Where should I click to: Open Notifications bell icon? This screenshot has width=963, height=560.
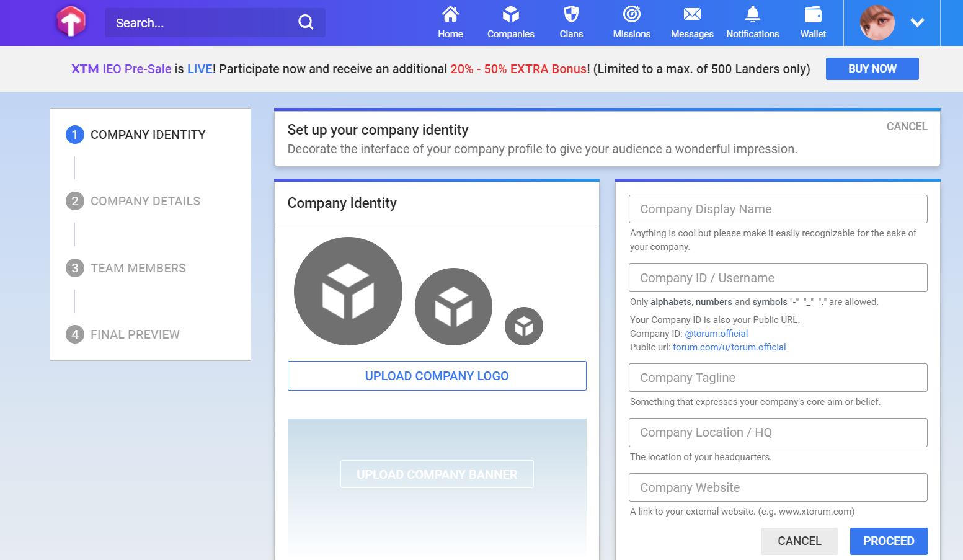(752, 14)
